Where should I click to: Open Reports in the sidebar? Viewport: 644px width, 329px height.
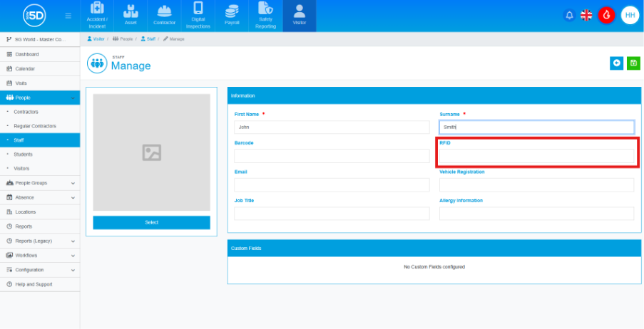(x=40, y=226)
